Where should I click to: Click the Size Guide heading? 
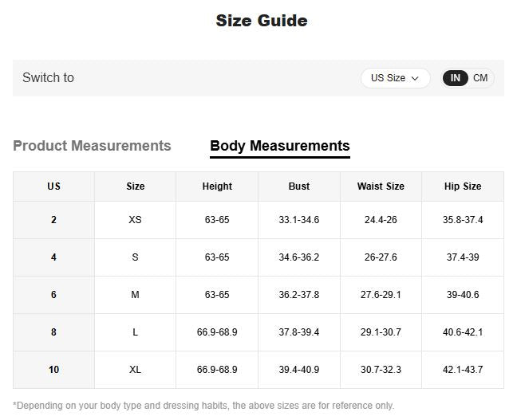(261, 21)
